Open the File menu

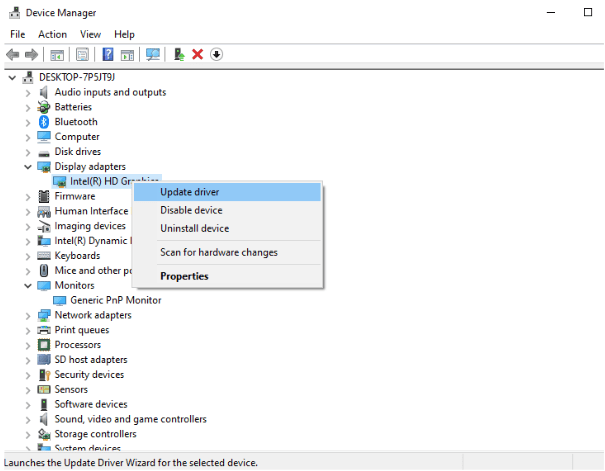tap(17, 34)
